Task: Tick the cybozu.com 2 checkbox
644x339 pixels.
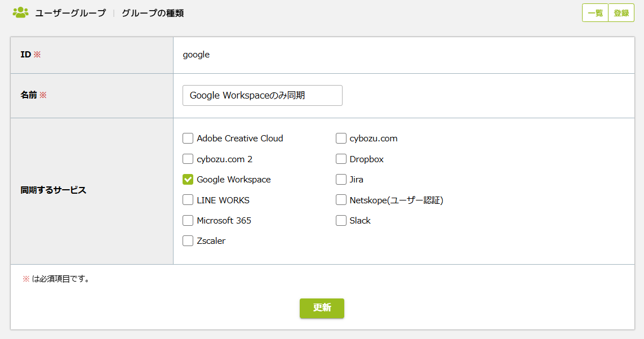Action: 188,159
